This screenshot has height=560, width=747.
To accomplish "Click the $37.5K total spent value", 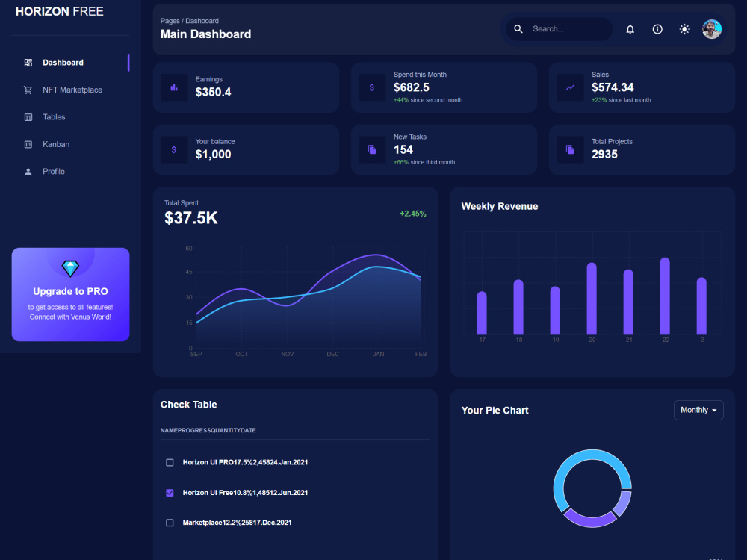I will point(191,218).
